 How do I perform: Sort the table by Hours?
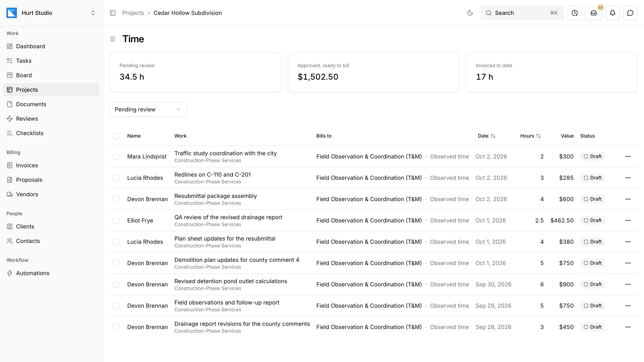530,136
